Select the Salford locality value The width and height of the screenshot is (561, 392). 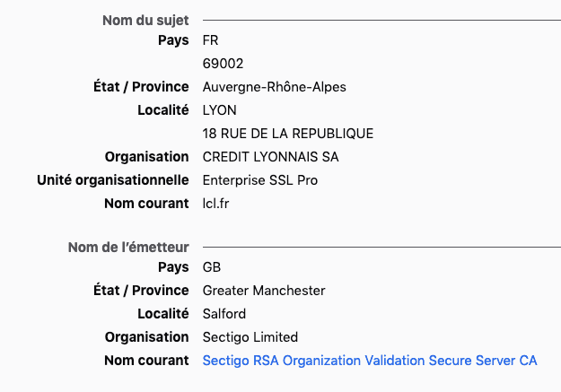click(224, 314)
